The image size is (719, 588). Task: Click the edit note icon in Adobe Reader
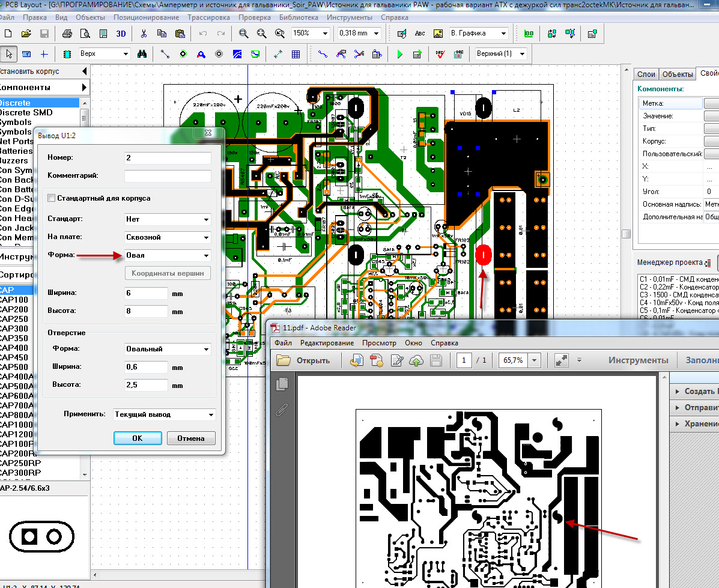[x=396, y=361]
